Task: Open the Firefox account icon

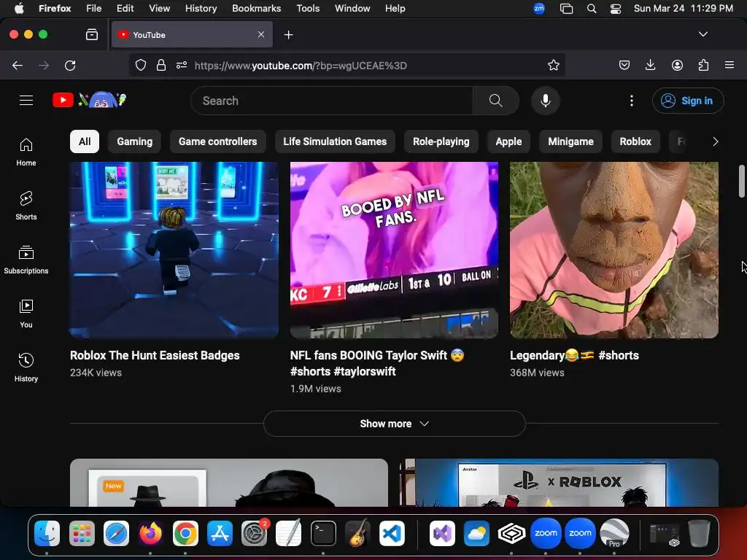Action: click(677, 65)
